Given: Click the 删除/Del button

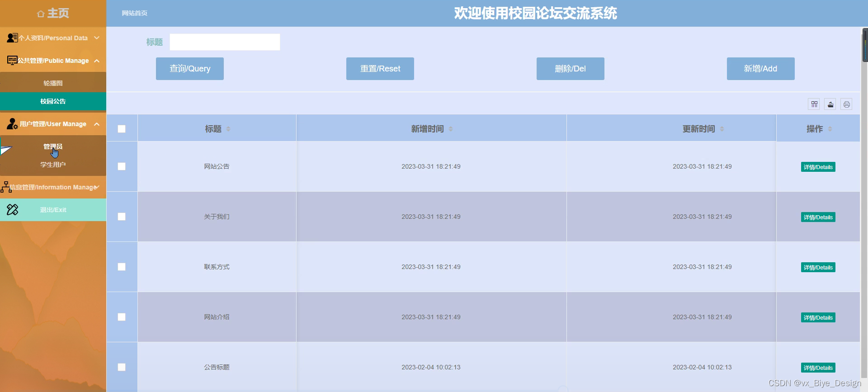Looking at the screenshot, I should 571,69.
